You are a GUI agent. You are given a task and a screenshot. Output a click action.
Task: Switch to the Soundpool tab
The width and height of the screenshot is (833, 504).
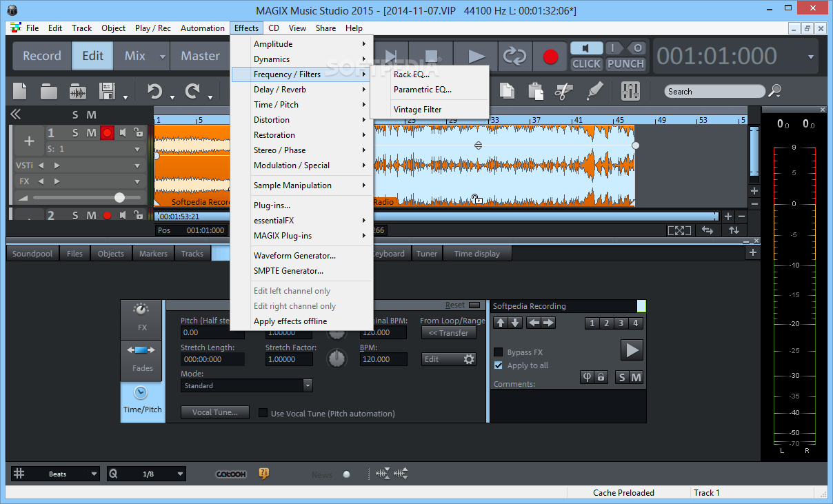[x=32, y=254]
